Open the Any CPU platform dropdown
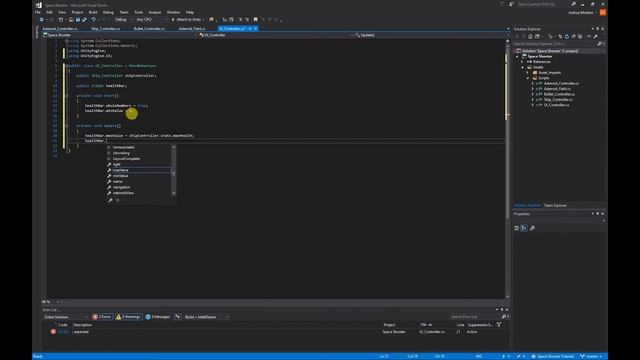The width and height of the screenshot is (640, 360). (x=151, y=19)
